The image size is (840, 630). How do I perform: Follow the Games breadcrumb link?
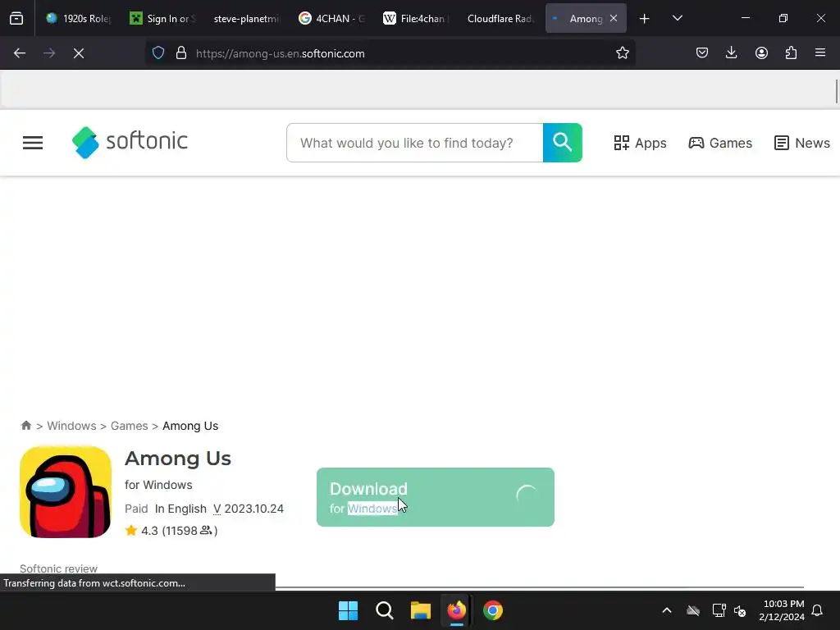point(129,426)
